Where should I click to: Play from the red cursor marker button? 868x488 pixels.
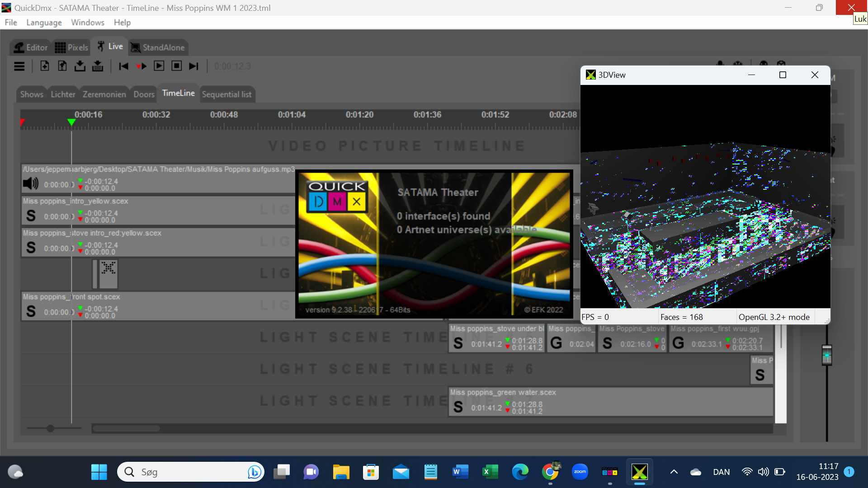click(x=141, y=66)
